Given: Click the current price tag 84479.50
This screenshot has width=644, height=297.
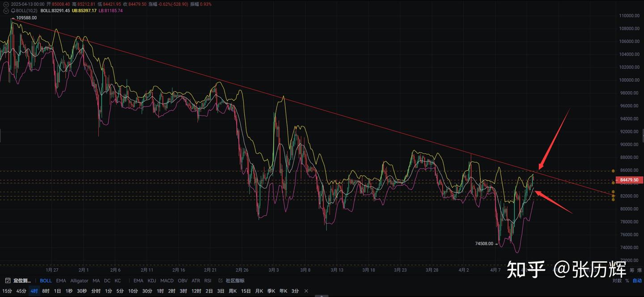Looking at the screenshot, I should click(x=629, y=180).
